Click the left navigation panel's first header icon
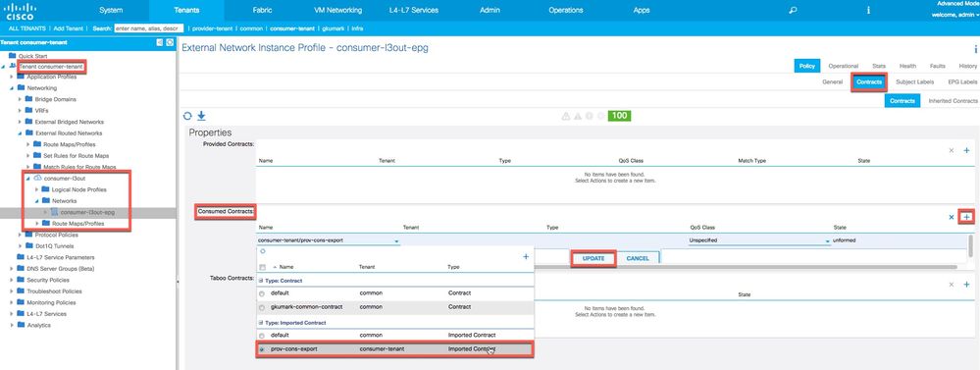This screenshot has height=370, width=980. 159,42
